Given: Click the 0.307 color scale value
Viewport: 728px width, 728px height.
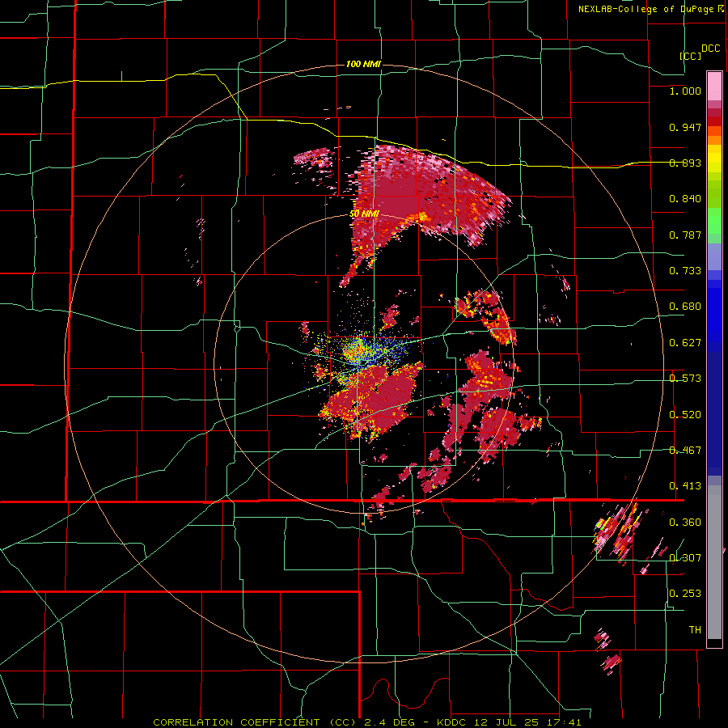Looking at the screenshot, I should pyautogui.click(x=685, y=558).
